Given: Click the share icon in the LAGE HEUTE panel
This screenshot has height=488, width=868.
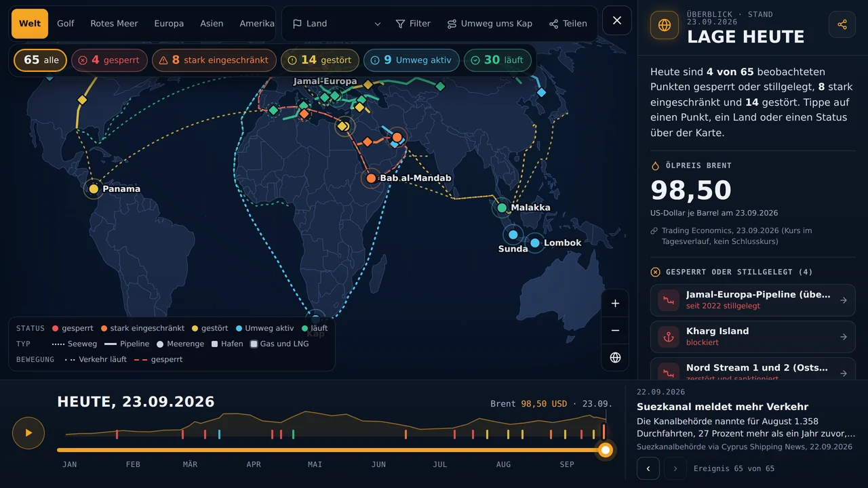Looking at the screenshot, I should point(842,24).
